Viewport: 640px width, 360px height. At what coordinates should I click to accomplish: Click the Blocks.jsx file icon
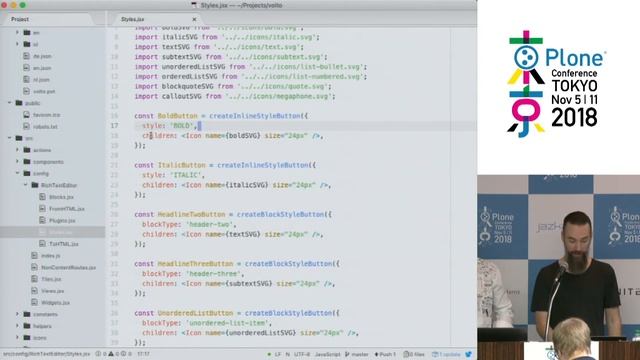(42, 197)
